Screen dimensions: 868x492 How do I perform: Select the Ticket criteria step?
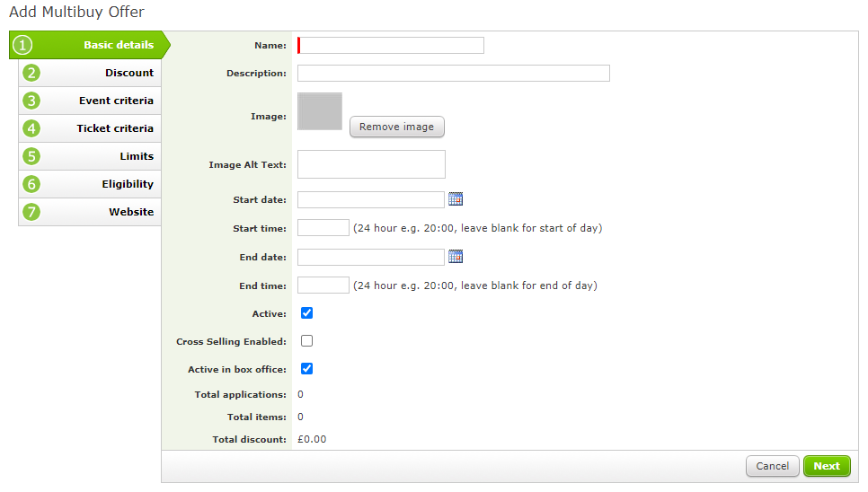[x=90, y=128]
